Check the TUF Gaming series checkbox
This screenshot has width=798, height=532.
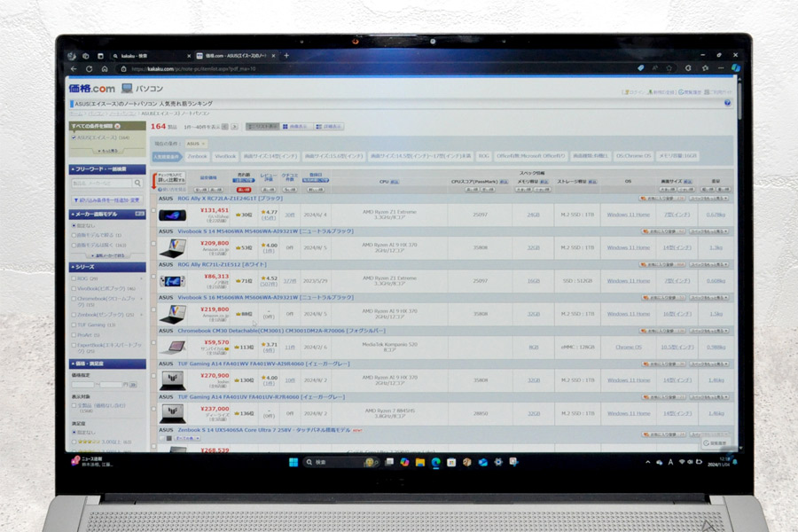[74, 325]
